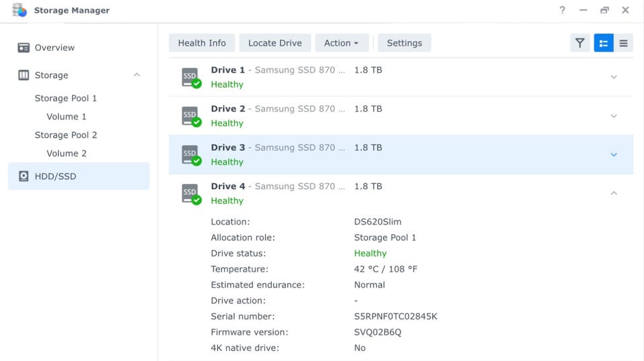Click the Storage Manager app icon
644x361 pixels.
pos(19,10)
